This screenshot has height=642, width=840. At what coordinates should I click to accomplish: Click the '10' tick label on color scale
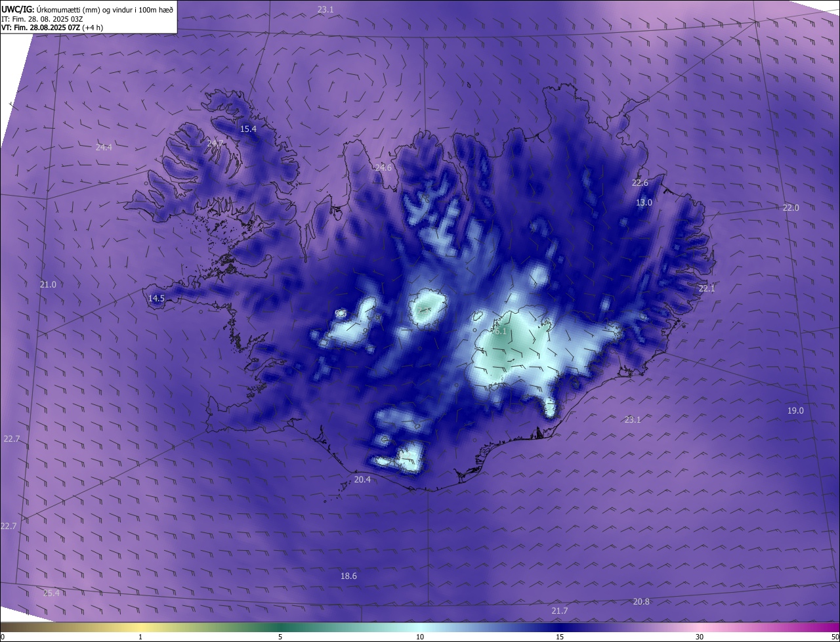pyautogui.click(x=420, y=637)
